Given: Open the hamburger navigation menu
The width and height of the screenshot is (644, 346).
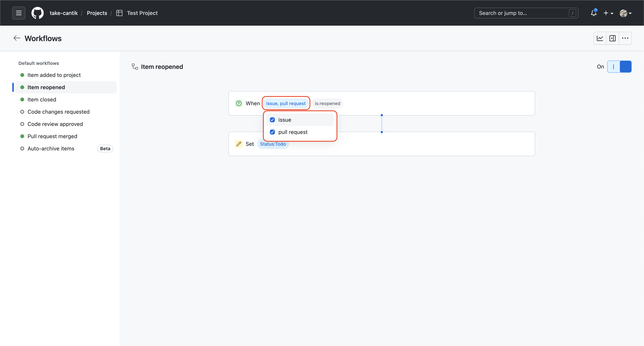Looking at the screenshot, I should pyautogui.click(x=19, y=13).
